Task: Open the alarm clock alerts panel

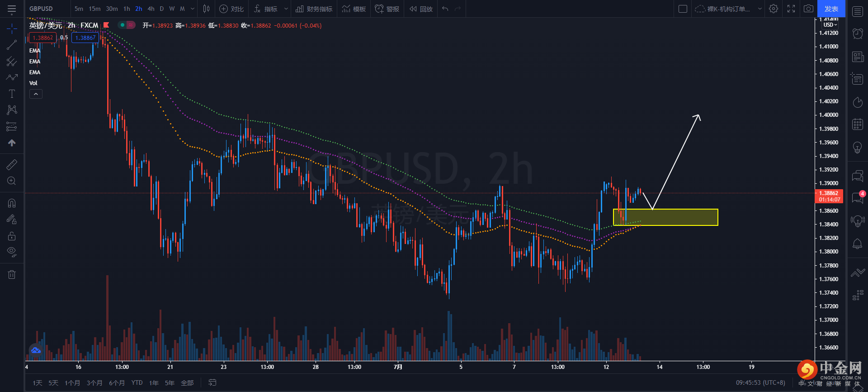Action: 858,33
